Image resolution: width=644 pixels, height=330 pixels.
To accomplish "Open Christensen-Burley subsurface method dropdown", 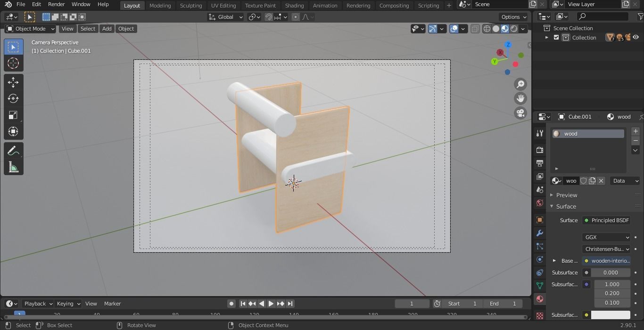I will click(x=606, y=249).
